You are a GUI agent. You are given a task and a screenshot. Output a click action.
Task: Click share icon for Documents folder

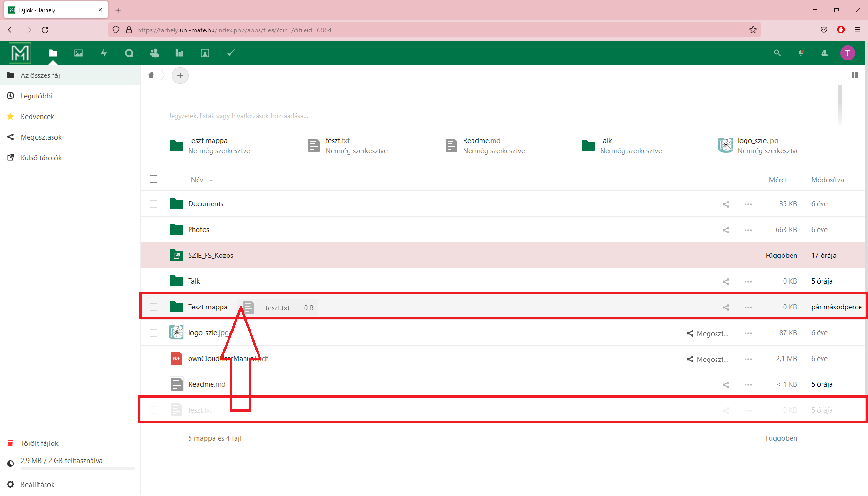click(x=725, y=204)
